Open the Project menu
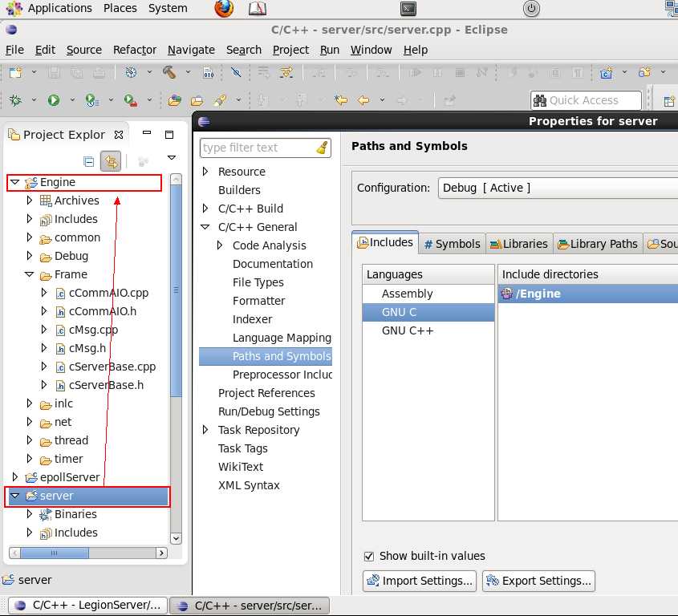Image resolution: width=678 pixels, height=616 pixels. click(x=290, y=51)
